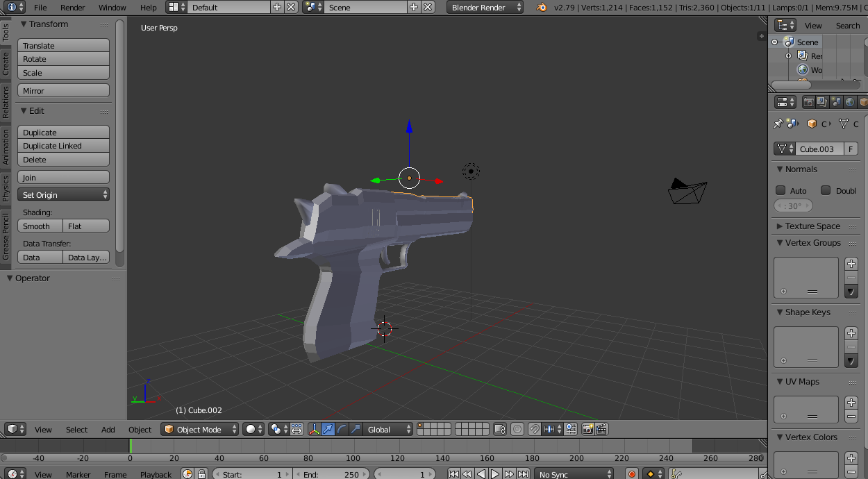Open the File menu
Image resolution: width=868 pixels, height=479 pixels.
click(40, 7)
